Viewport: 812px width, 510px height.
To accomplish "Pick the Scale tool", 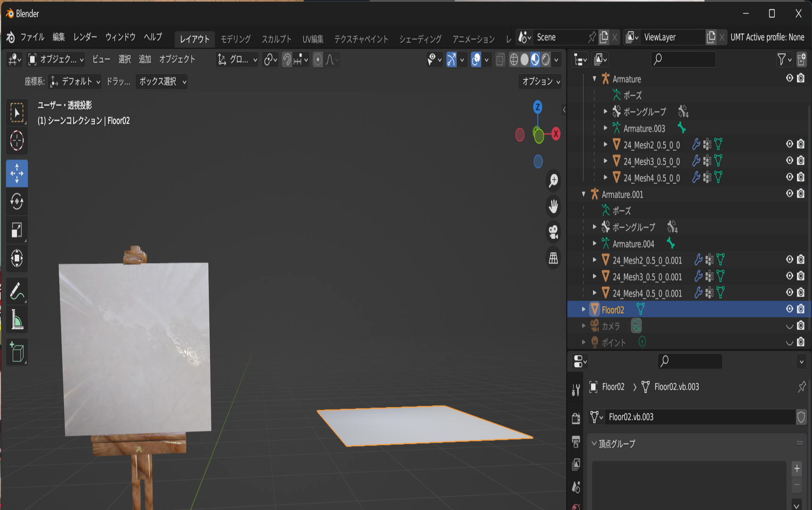I will pyautogui.click(x=17, y=230).
